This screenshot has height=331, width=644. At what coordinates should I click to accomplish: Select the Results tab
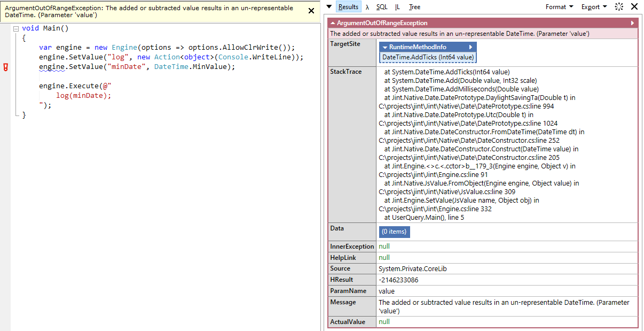348,6
